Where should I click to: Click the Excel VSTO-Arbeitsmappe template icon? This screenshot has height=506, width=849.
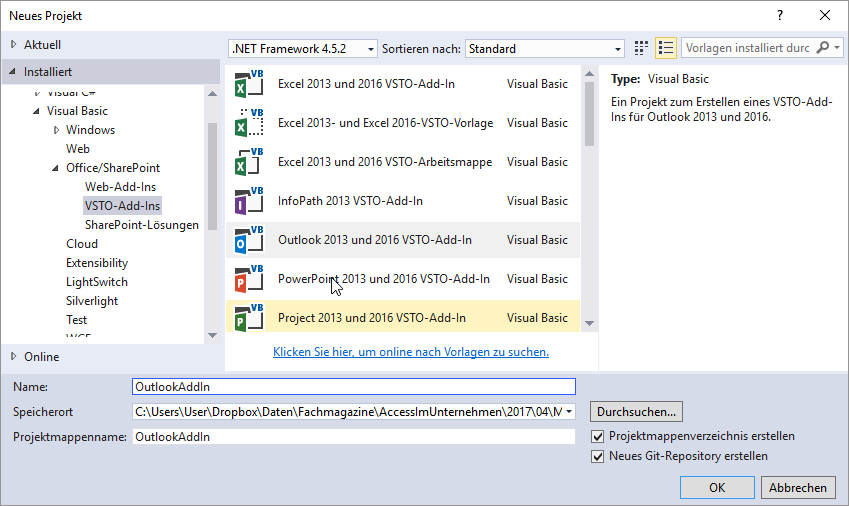click(249, 162)
